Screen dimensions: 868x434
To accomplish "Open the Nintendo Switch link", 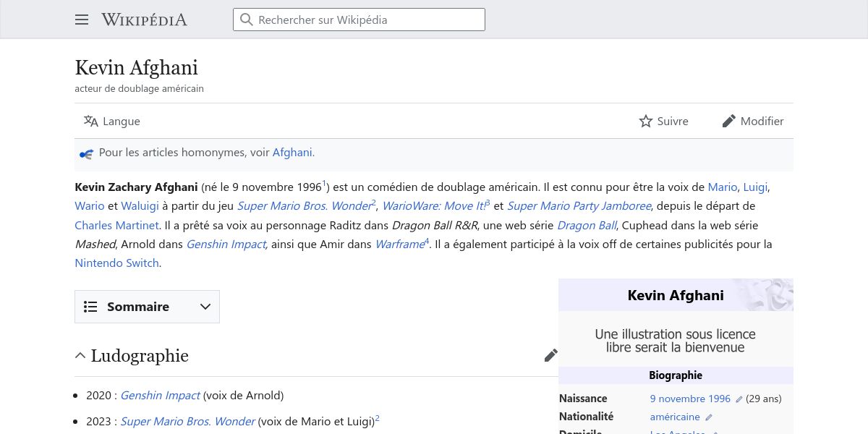I will coord(116,263).
